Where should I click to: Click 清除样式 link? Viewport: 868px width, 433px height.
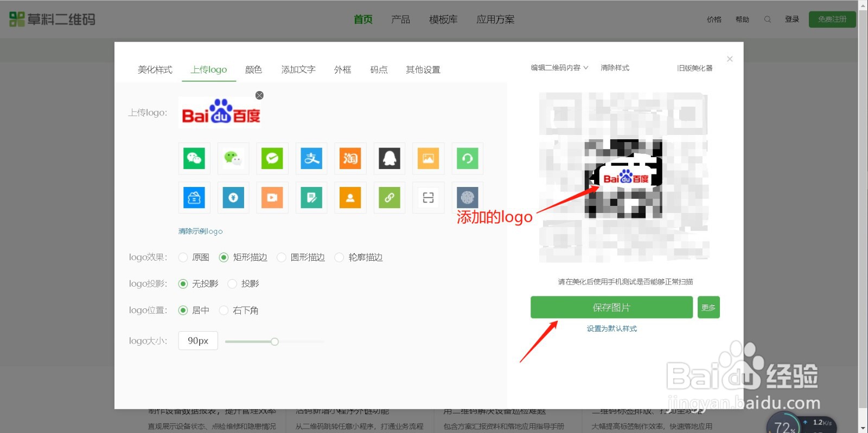click(615, 68)
